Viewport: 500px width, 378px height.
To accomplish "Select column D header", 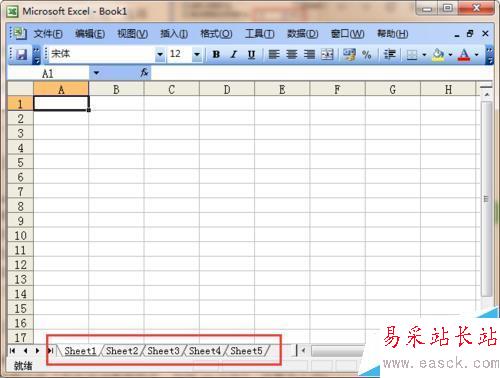I will [x=227, y=89].
